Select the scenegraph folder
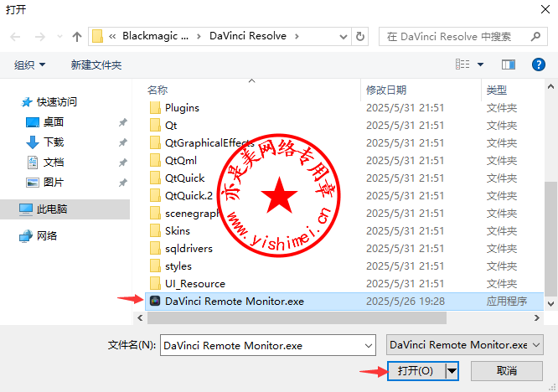This screenshot has width=558, height=392. 193,213
